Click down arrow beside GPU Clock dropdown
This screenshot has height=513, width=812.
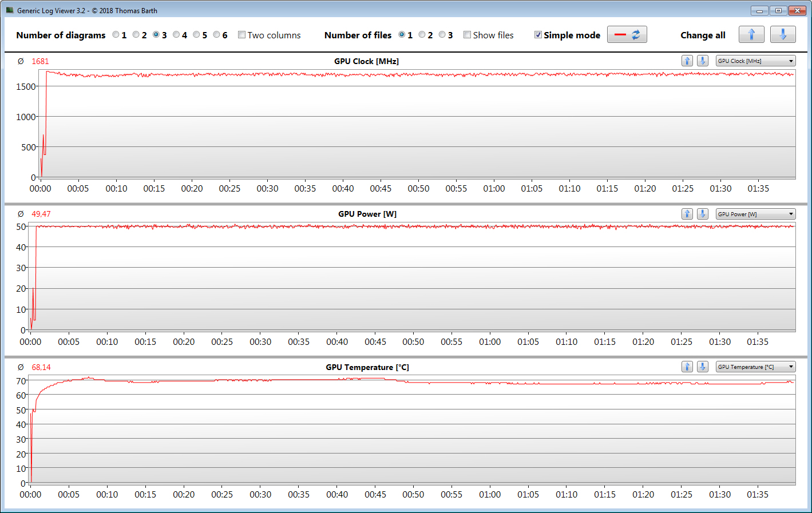[x=703, y=61]
